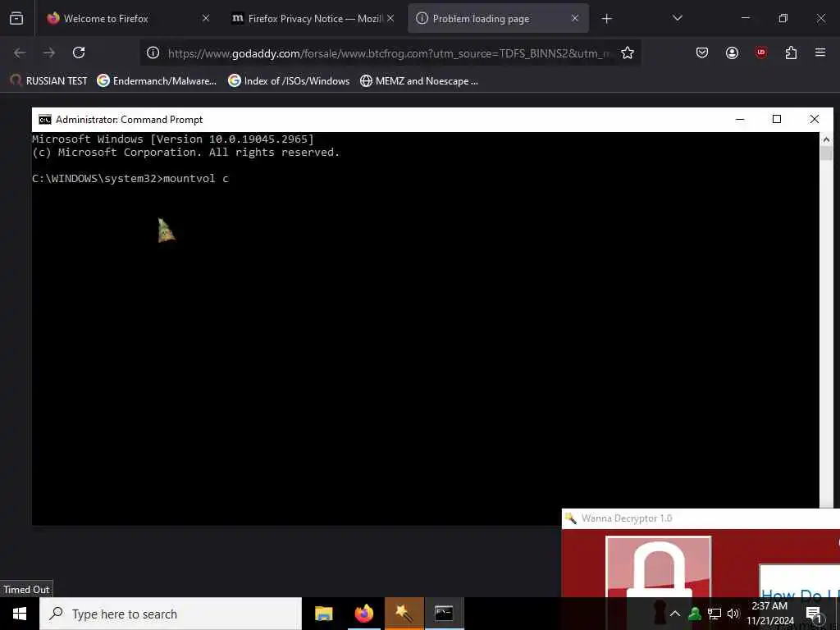Maximize the Command Prompt window
The height and width of the screenshot is (630, 840).
777,120
